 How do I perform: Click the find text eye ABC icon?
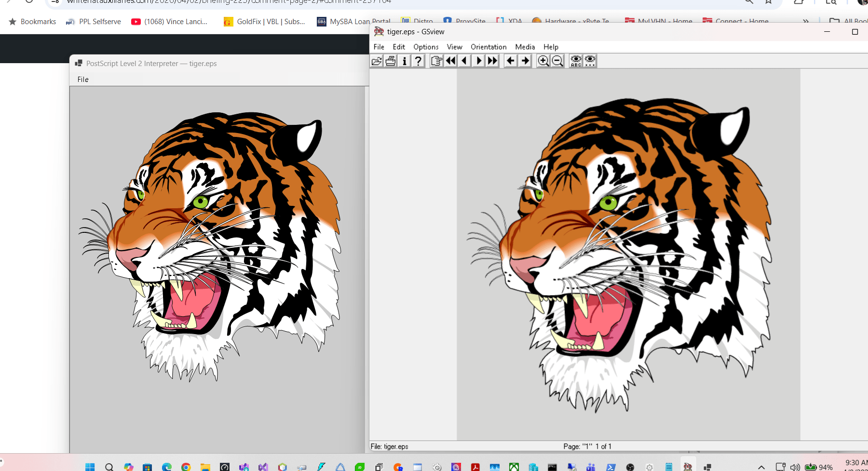pos(576,61)
